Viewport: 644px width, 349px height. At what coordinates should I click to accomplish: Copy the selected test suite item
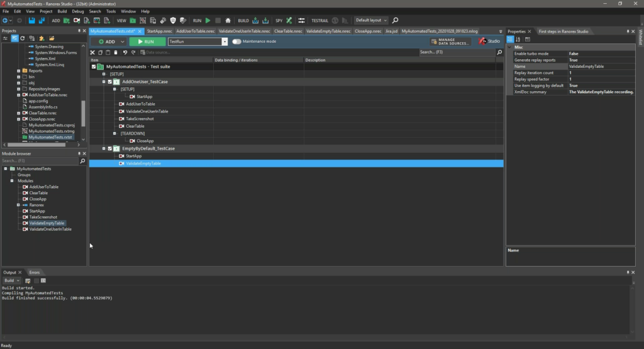100,52
